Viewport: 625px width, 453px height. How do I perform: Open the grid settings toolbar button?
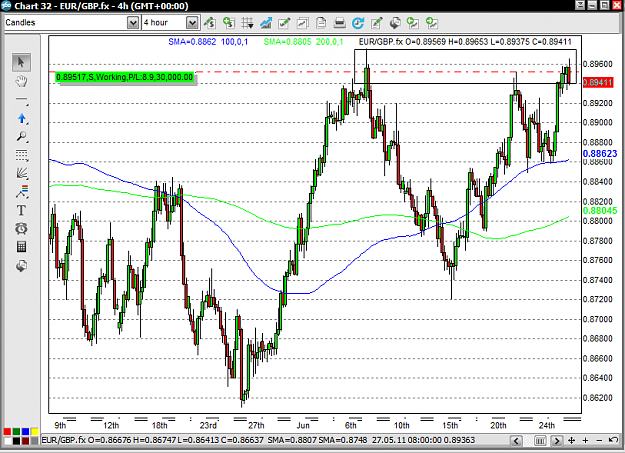point(247,23)
